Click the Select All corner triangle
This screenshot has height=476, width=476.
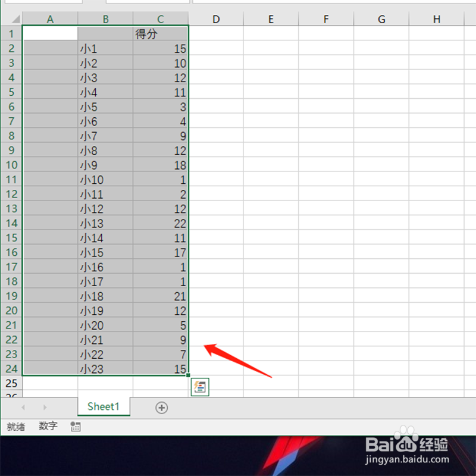(x=16, y=19)
